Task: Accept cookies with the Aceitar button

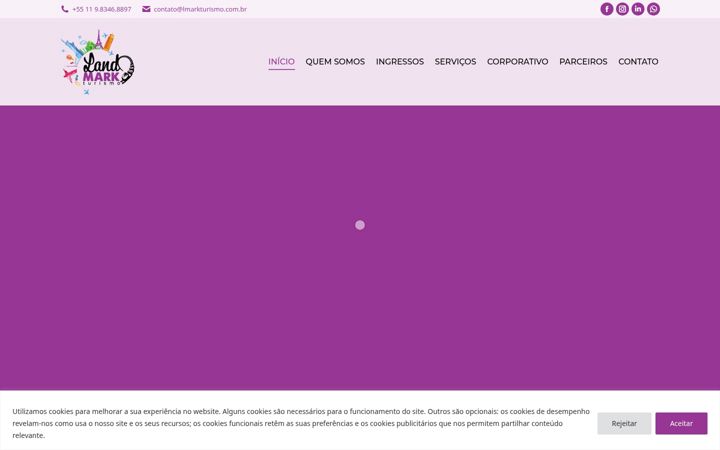Action: coord(681,423)
